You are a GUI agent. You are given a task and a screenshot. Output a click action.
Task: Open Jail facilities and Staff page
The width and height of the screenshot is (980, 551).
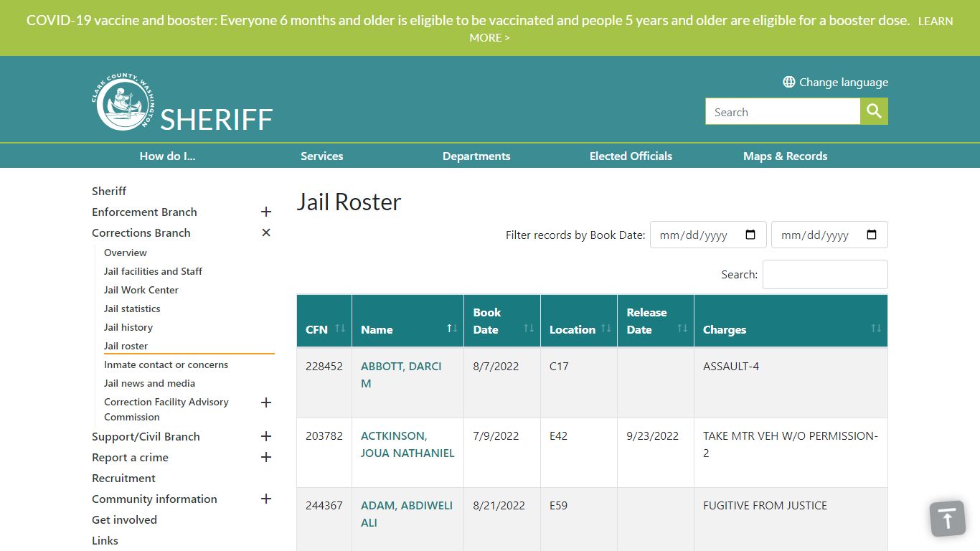153,271
